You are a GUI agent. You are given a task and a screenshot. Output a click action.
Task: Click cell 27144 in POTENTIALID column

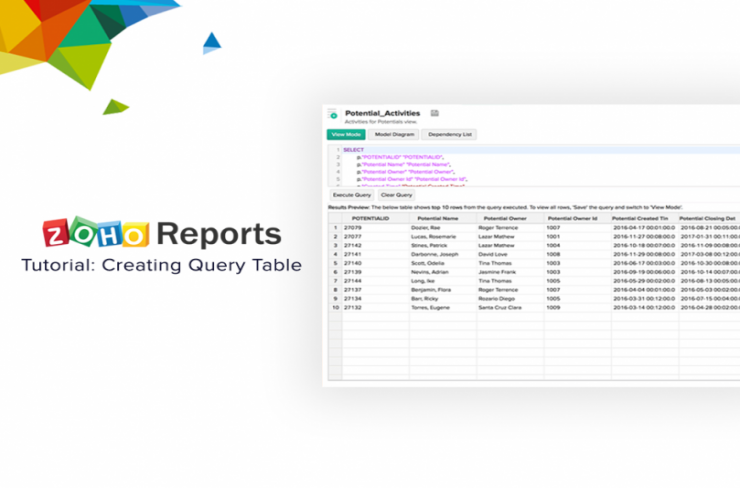click(376, 281)
